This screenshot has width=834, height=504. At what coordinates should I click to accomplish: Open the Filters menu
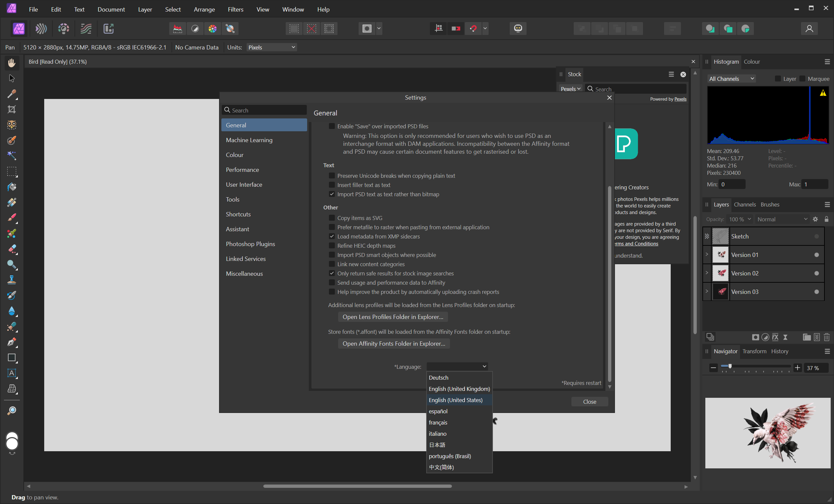pyautogui.click(x=235, y=10)
